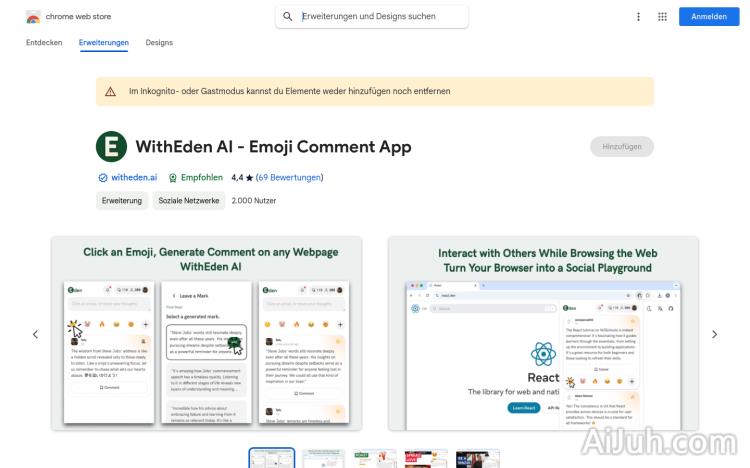Select the third carousel thumbnail
Image resolution: width=750 pixels, height=468 pixels.
coord(375,458)
